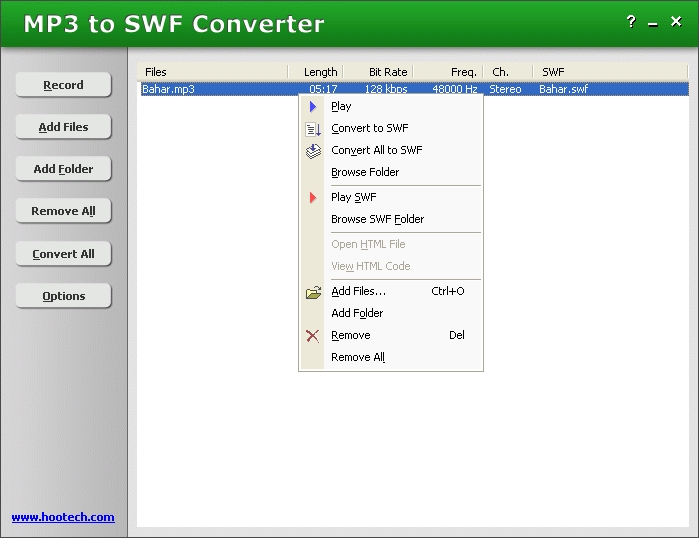
Task: Sort list by Bit Rate column header
Action: 378,72
